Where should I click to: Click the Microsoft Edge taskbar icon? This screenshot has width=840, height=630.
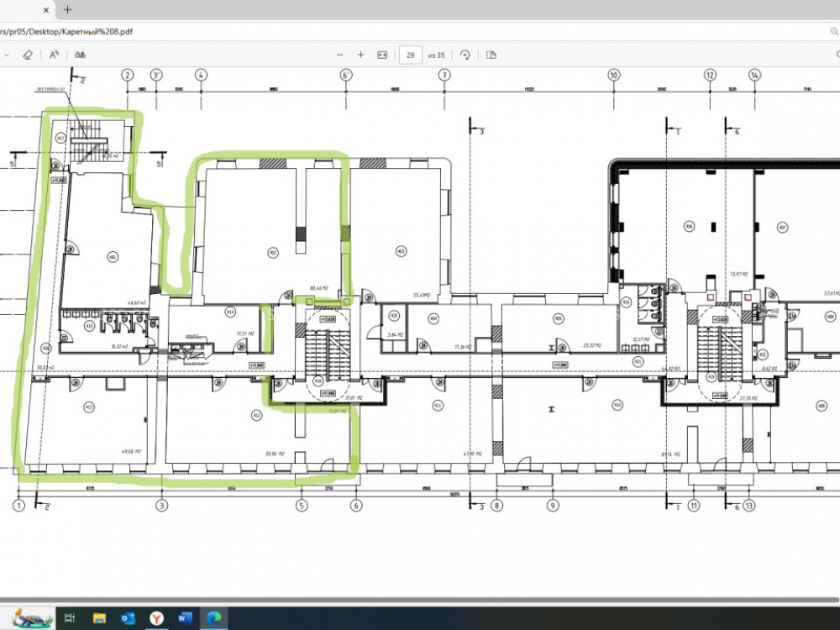214,618
